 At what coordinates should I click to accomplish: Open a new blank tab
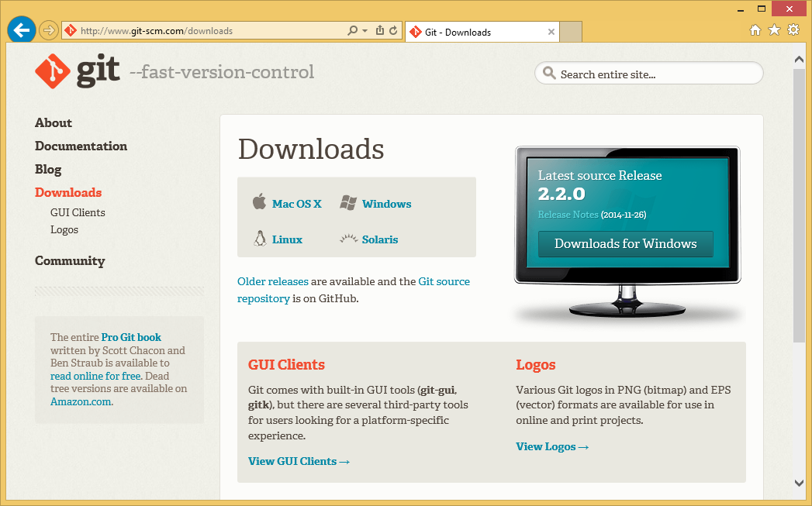tap(571, 32)
